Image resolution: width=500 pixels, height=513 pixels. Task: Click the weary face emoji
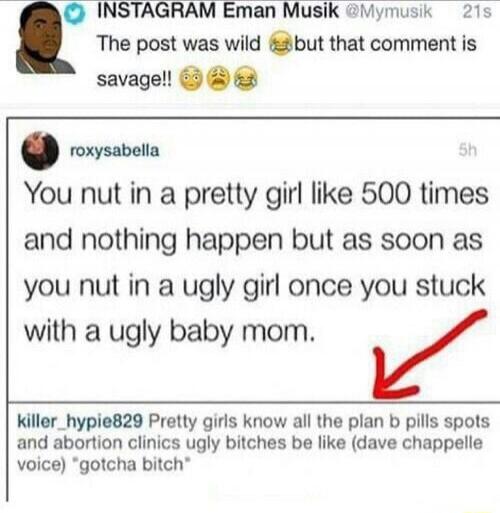[219, 79]
